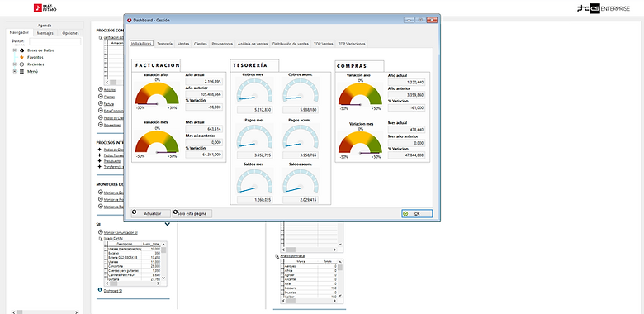The width and height of the screenshot is (644, 314).
Task: Click the round icon next to Artículos
Action: pos(101,89)
